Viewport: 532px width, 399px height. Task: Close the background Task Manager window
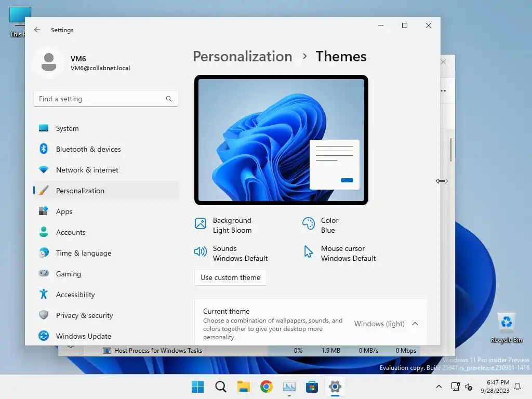click(x=443, y=62)
